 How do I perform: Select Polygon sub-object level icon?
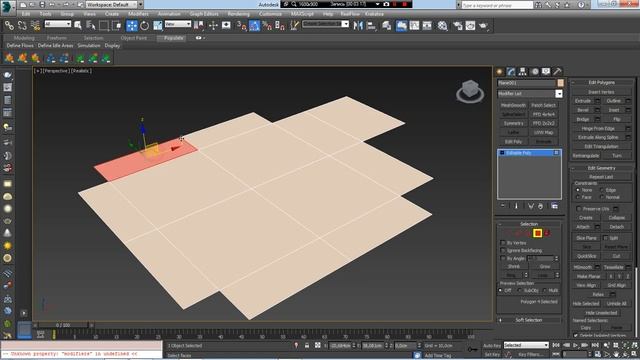[x=538, y=233]
